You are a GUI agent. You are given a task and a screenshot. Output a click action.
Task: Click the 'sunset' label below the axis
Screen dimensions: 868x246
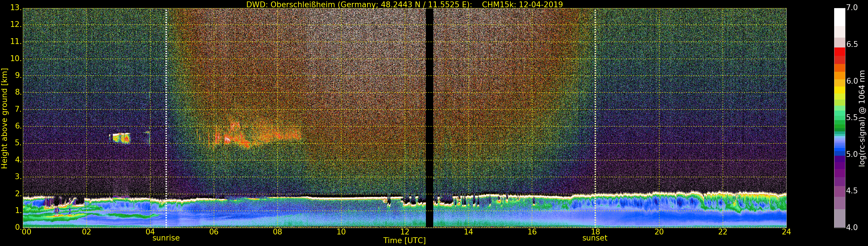[595, 238]
